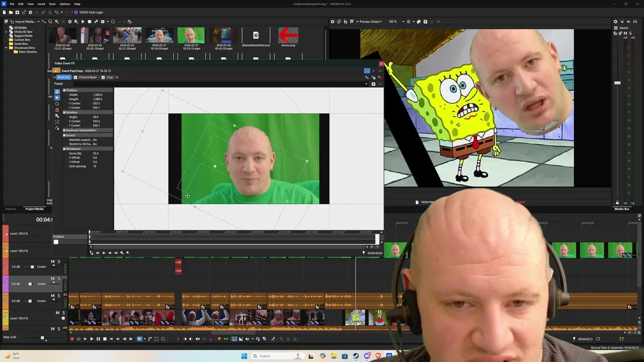Toggle the red magnet snapping icon in Pan/Crop
The image size is (644, 362).
tap(57, 110)
